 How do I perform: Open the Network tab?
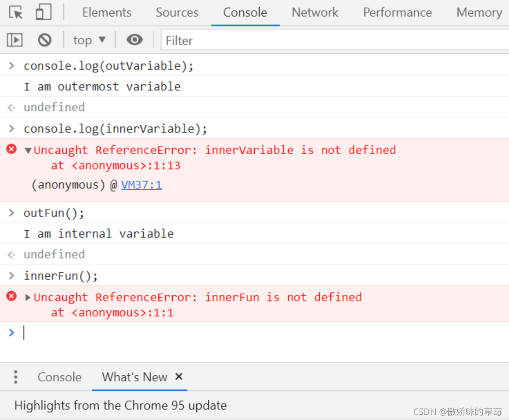click(x=315, y=12)
